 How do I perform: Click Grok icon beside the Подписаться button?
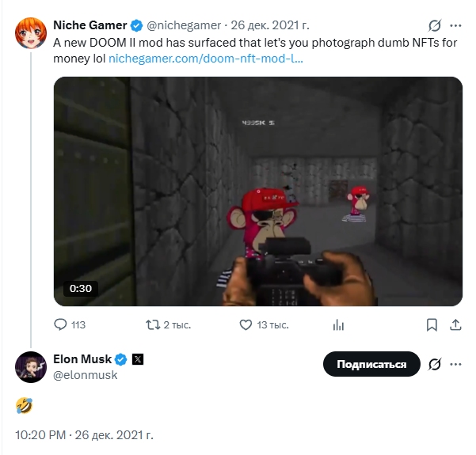tap(434, 364)
